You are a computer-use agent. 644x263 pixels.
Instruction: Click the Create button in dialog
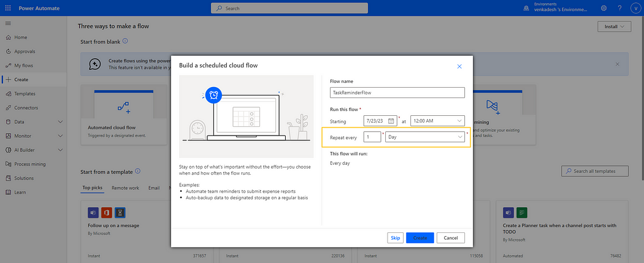click(x=420, y=238)
